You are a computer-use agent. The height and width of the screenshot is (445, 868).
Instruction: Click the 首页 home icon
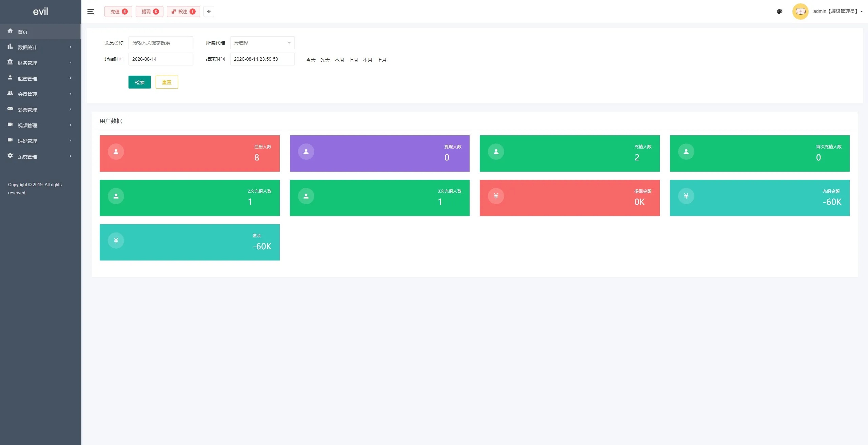point(10,31)
